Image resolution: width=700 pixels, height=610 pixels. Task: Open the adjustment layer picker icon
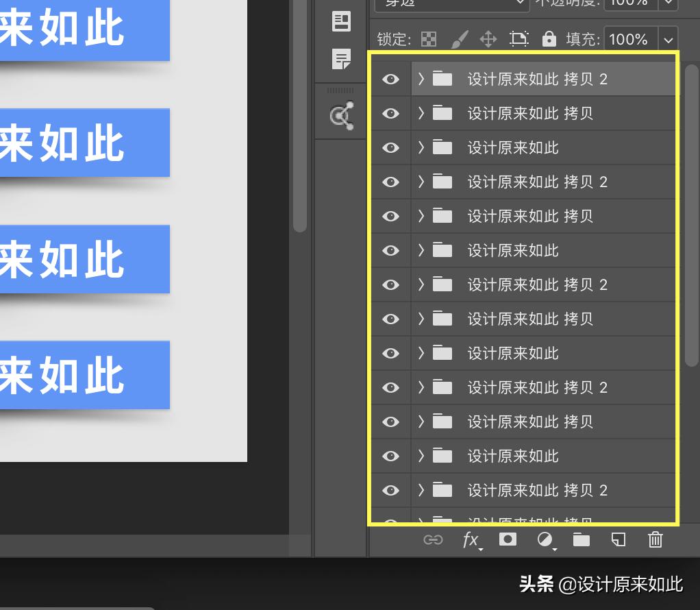(545, 540)
